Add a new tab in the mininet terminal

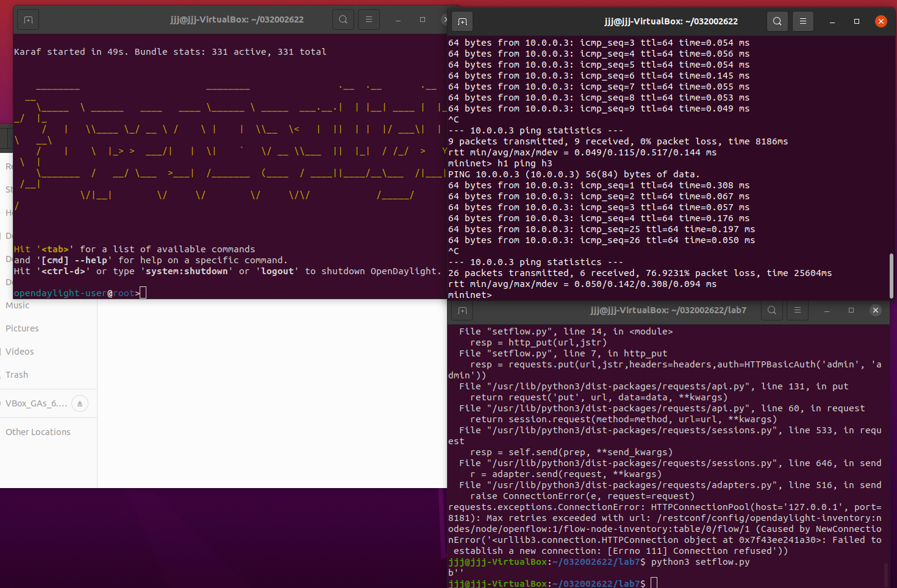(463, 21)
